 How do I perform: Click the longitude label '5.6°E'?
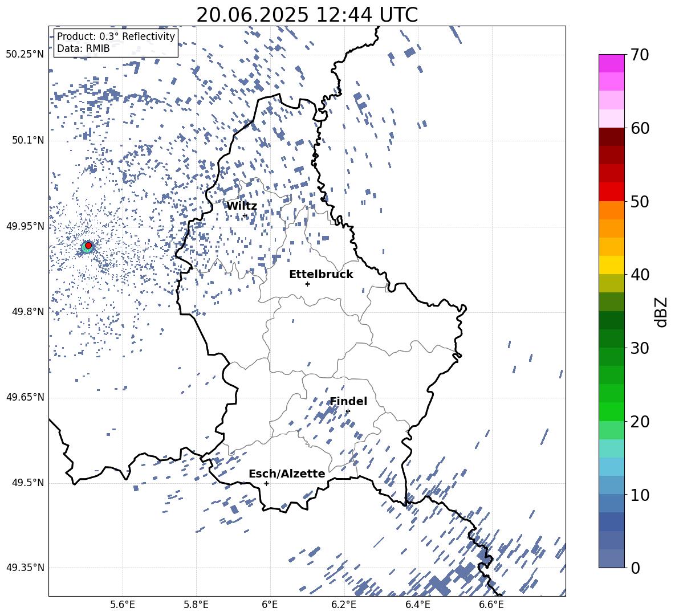coord(123,605)
